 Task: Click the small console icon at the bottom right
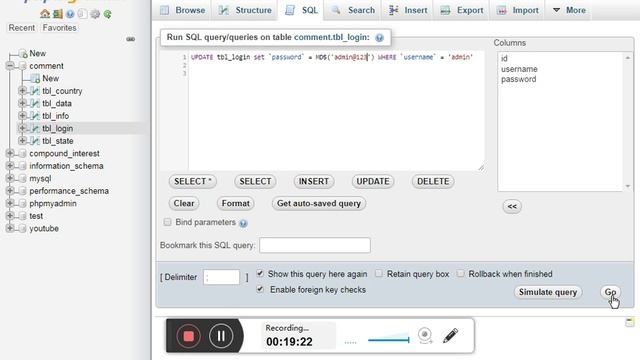point(630,322)
